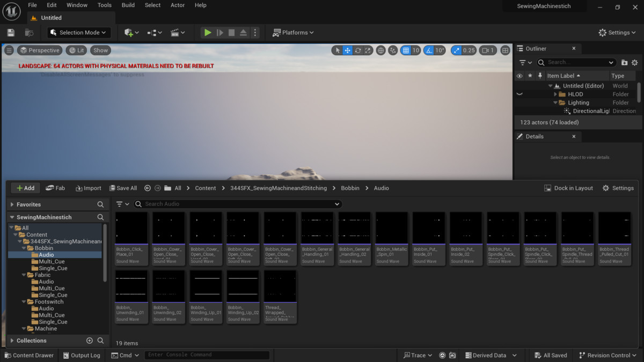Activate the Rotate gizmo tool
The height and width of the screenshot is (362, 644).
coord(358,50)
